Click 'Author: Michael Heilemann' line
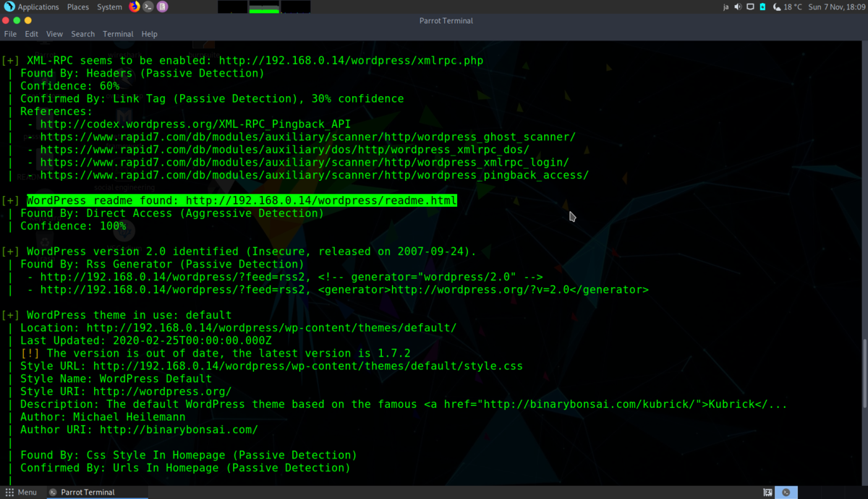868x499 pixels. [x=102, y=417]
